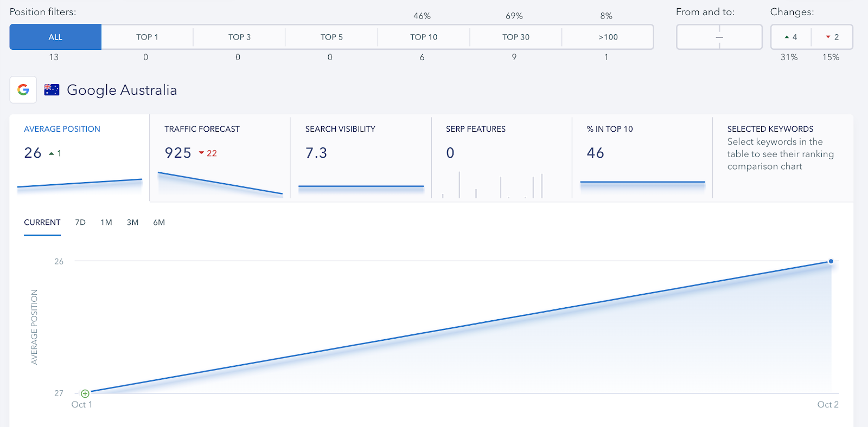Click the search visibility value 7.3
The width and height of the screenshot is (868, 427).
point(316,153)
